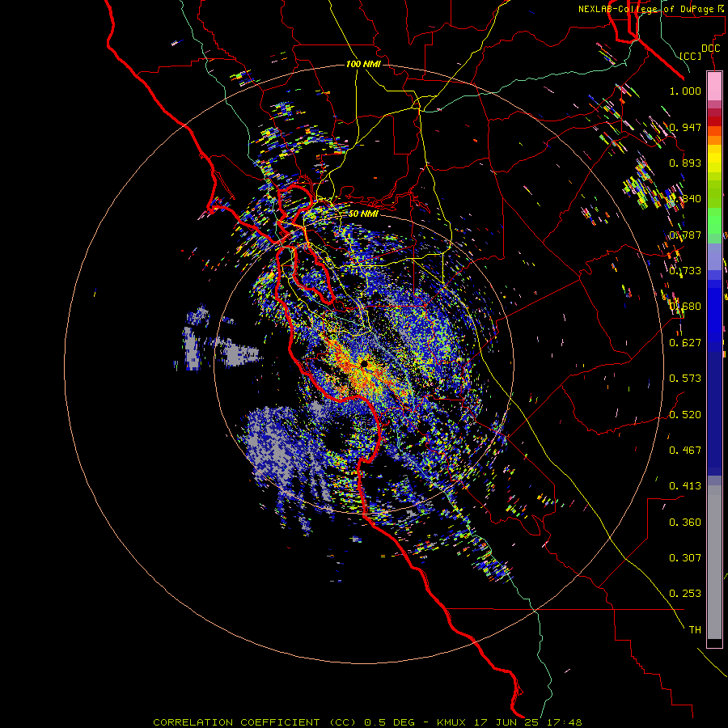Image resolution: width=728 pixels, height=728 pixels.
Task: Pick the lavender swatch on the color scale
Action: tap(714, 256)
